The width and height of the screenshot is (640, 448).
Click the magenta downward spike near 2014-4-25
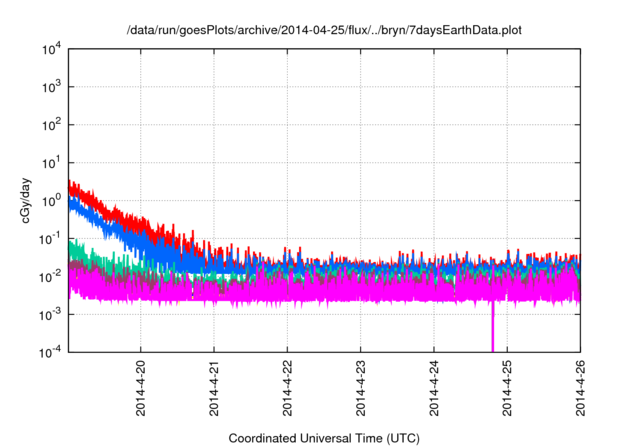[x=493, y=326]
